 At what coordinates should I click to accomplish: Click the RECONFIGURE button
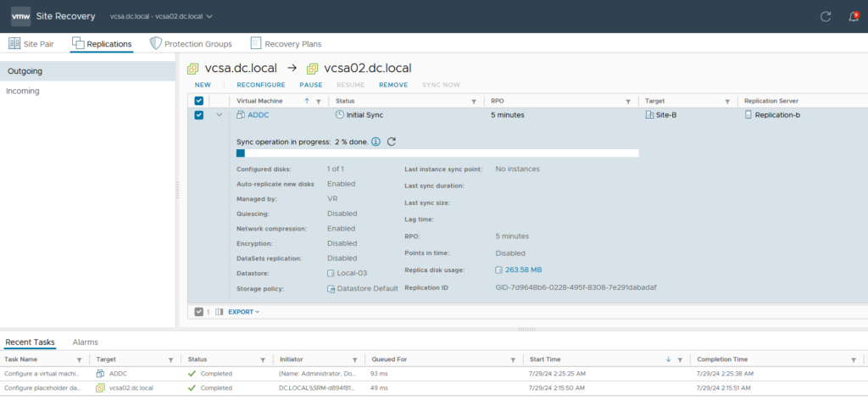coord(261,86)
